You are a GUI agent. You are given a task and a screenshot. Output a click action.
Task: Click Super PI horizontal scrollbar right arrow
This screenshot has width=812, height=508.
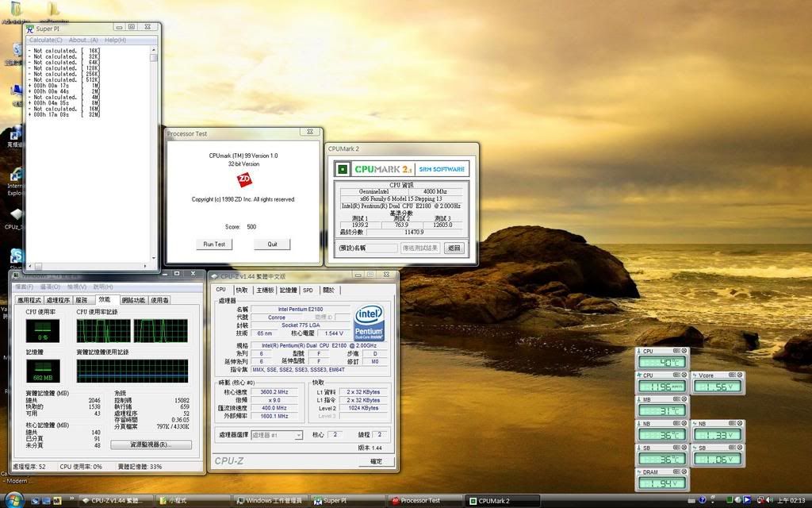coord(145,266)
